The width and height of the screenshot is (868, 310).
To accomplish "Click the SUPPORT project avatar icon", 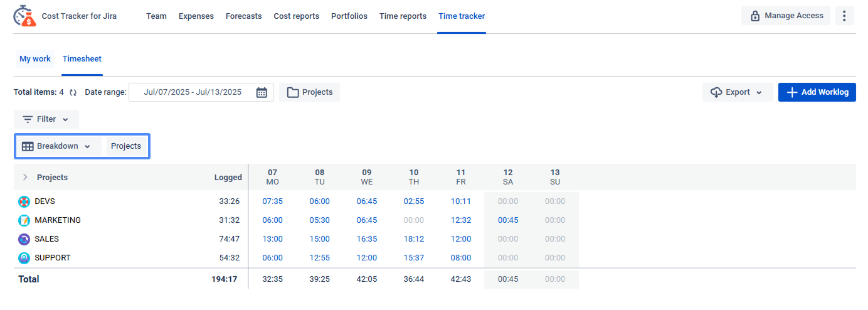I will 24,258.
